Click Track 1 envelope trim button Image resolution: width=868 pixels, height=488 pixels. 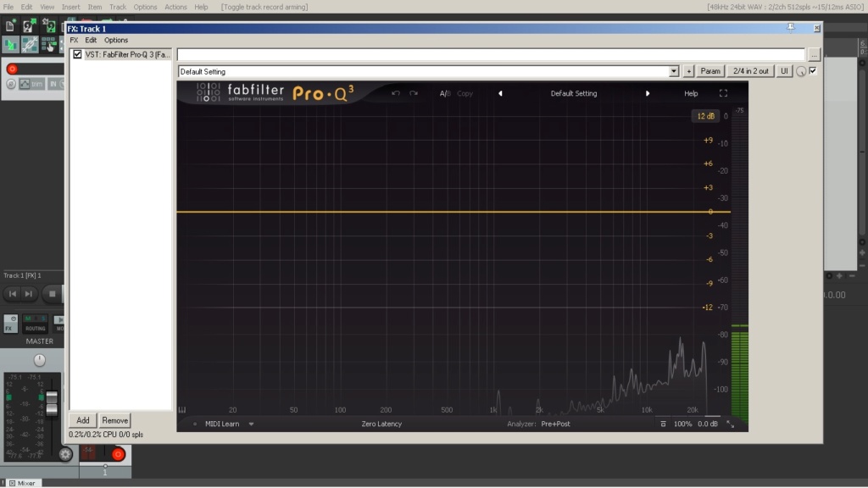pyautogui.click(x=31, y=84)
